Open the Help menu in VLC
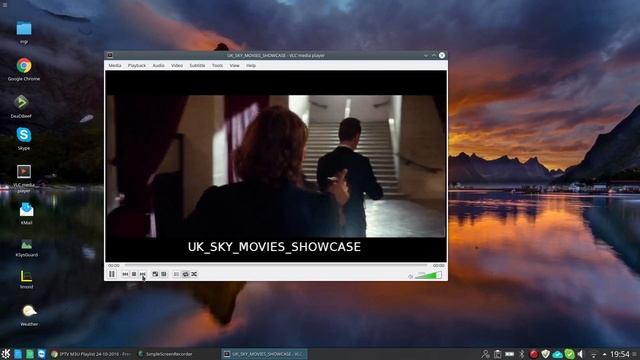Image resolution: width=640 pixels, height=360 pixels. pyautogui.click(x=251, y=65)
